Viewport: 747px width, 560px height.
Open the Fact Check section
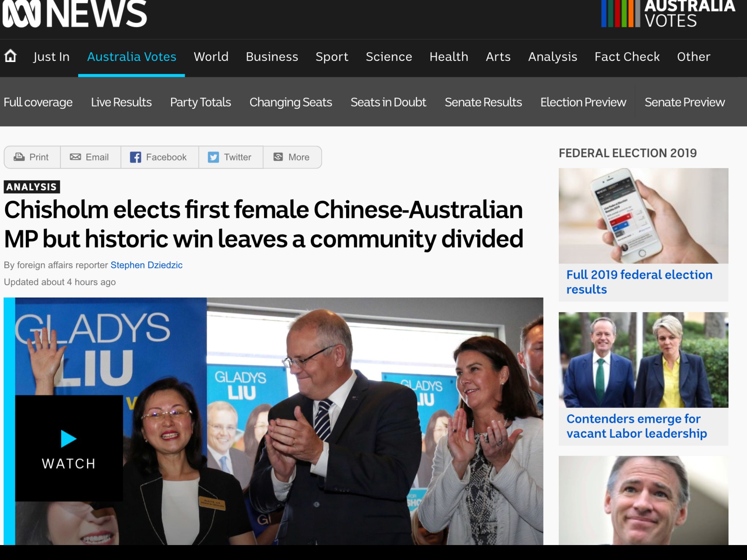tap(627, 57)
